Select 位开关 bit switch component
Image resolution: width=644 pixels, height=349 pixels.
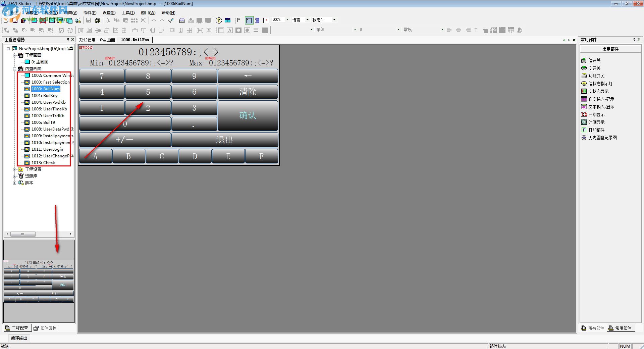coord(591,60)
